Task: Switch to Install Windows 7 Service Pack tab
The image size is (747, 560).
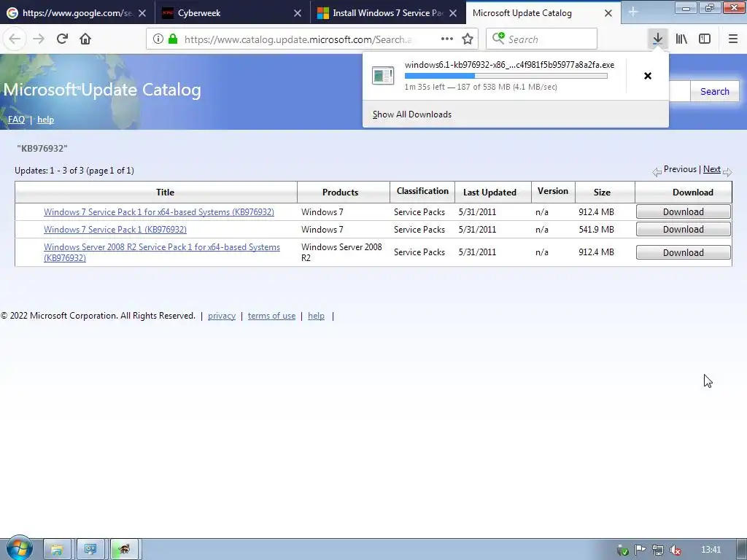Action: (388, 13)
